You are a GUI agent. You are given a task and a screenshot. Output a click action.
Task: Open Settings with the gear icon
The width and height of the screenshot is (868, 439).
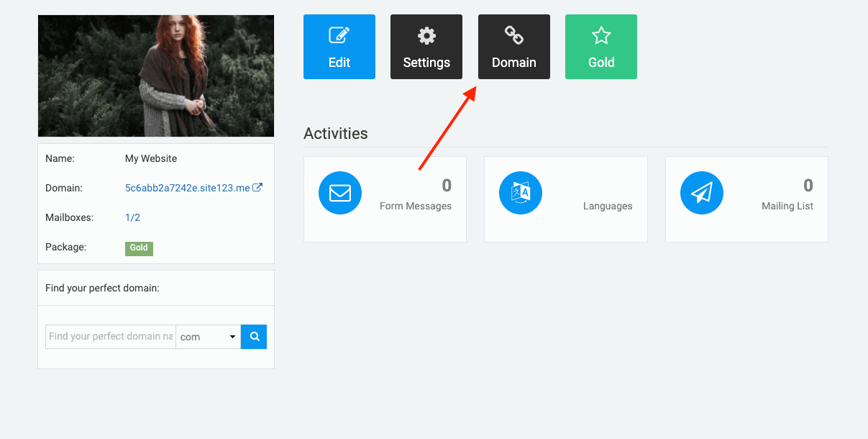pos(426,47)
